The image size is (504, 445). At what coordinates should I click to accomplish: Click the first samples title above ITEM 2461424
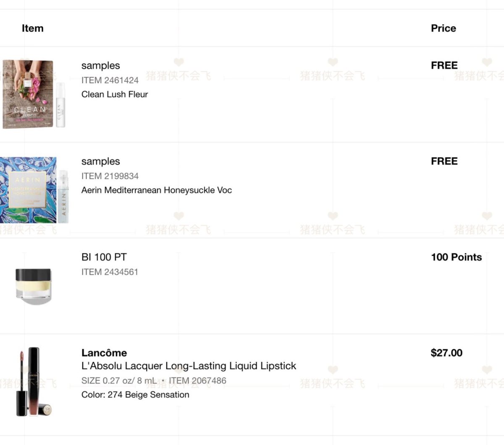click(101, 66)
